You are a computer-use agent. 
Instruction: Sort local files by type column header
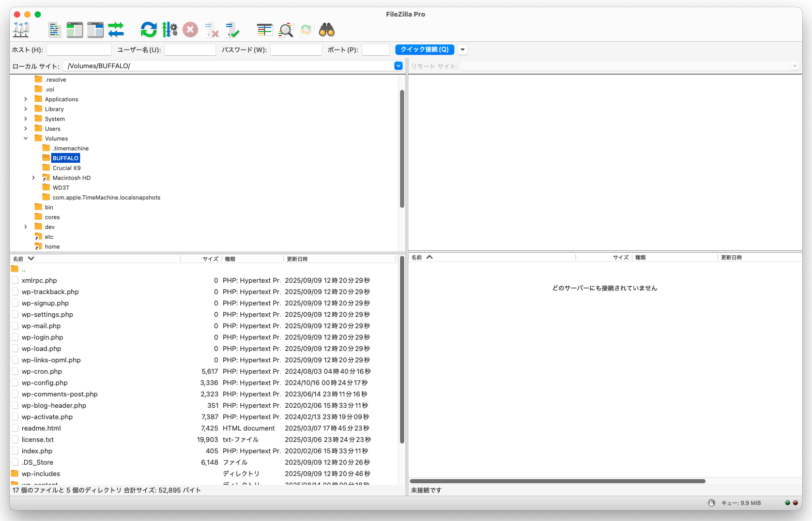(x=252, y=258)
